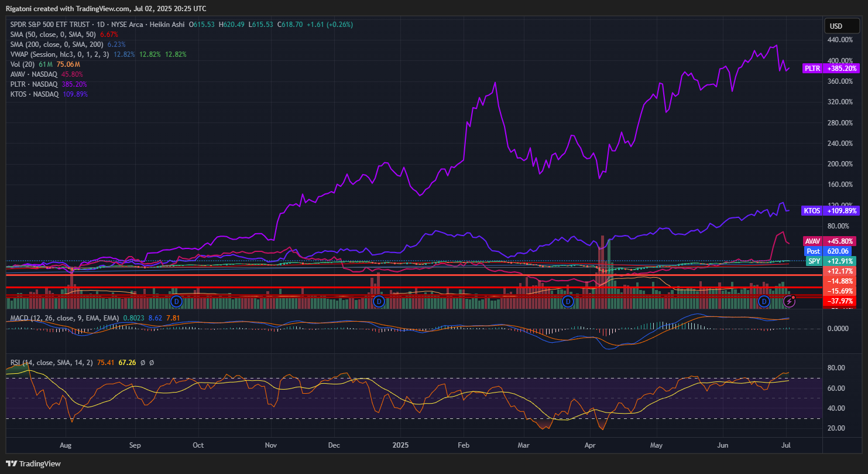Select the PLTR · NASDAQ legend entry
The image size is (868, 474).
[x=34, y=84]
